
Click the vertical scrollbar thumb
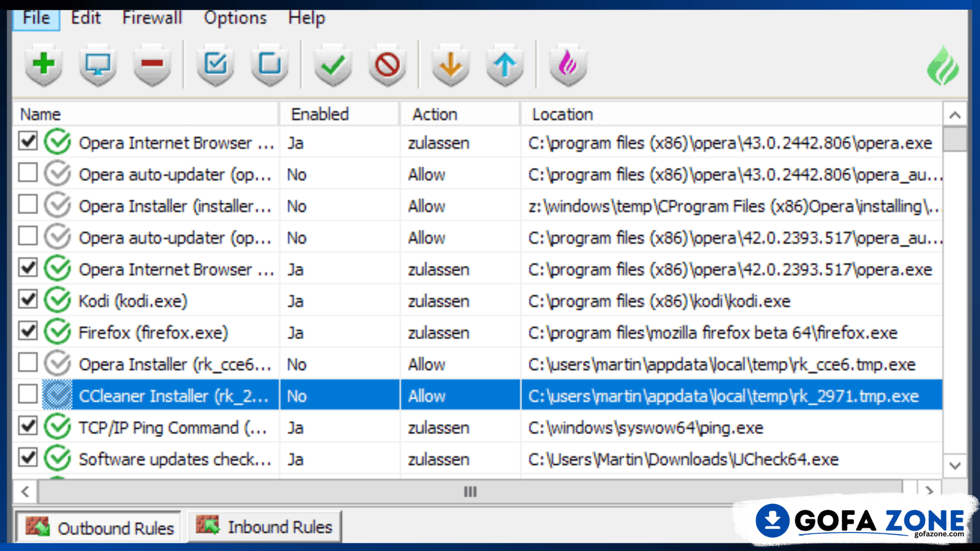pyautogui.click(x=955, y=139)
